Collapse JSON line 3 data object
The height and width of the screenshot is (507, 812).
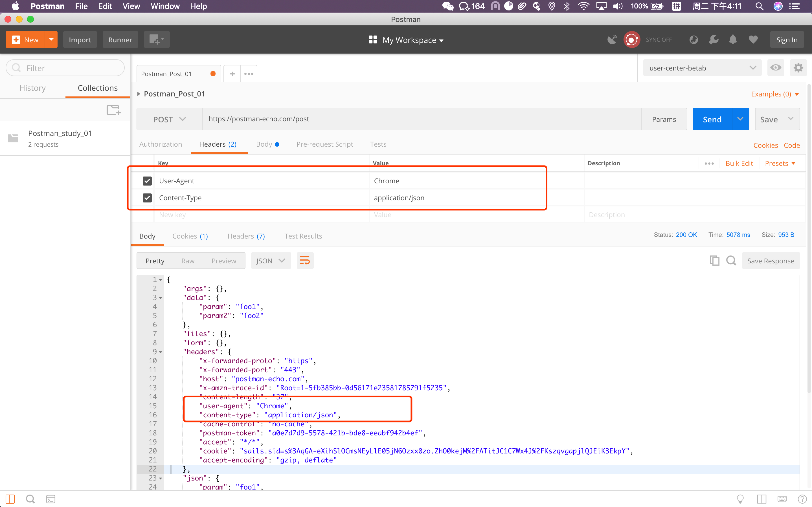coord(161,298)
